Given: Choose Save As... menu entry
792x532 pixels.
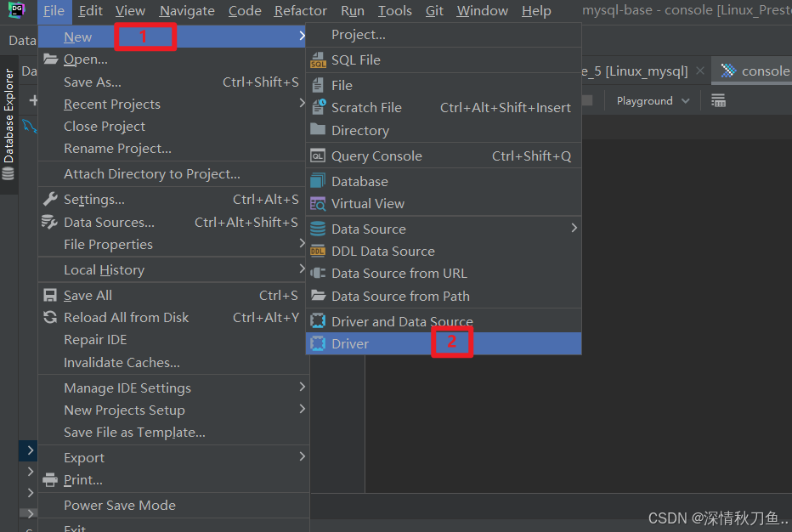Looking at the screenshot, I should tap(173, 82).
